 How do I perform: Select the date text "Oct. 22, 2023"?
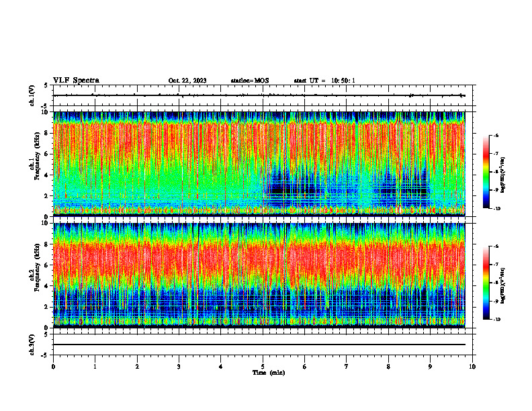click(187, 81)
